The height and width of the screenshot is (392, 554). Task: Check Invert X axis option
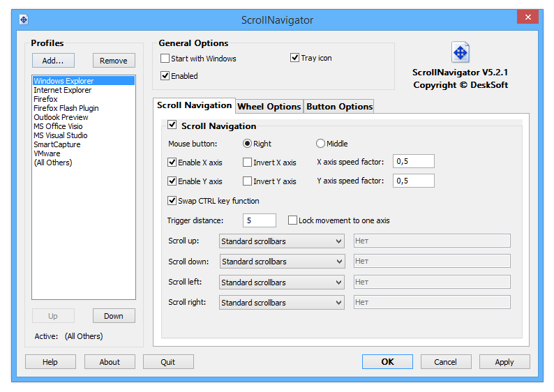point(248,163)
